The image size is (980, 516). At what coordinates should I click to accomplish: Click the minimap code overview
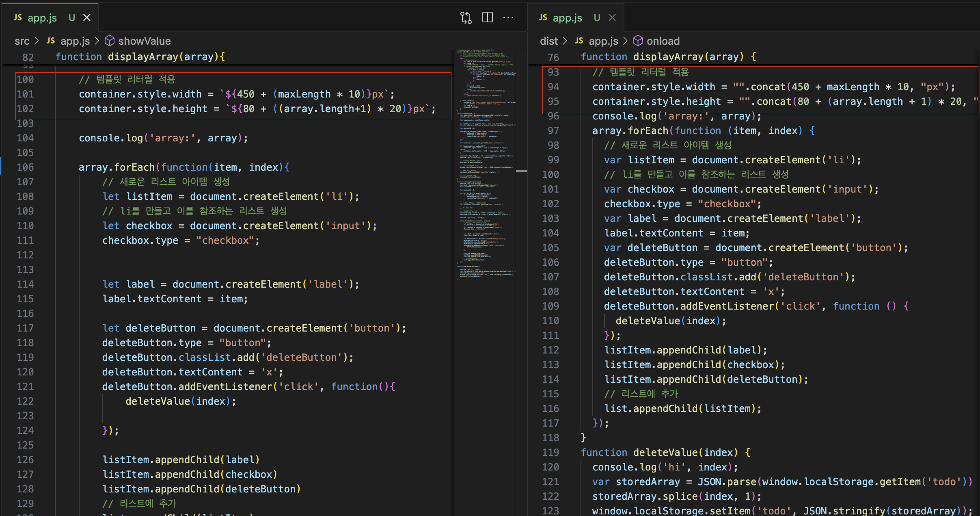tap(485, 163)
